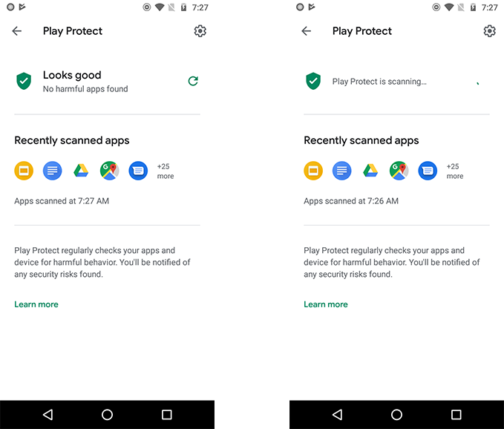This screenshot has width=504, height=429.
Task: Tap the Google Docs icon on right screen
Action: pyautogui.click(x=342, y=171)
